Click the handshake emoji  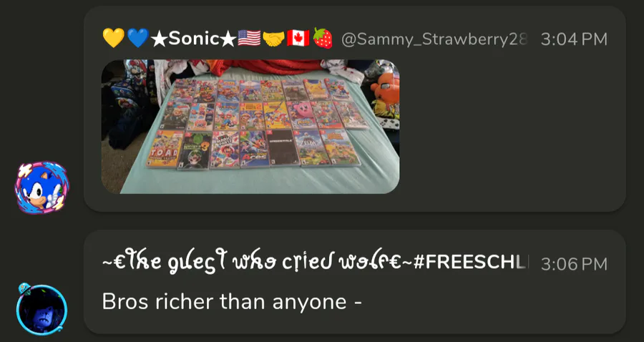(273, 39)
